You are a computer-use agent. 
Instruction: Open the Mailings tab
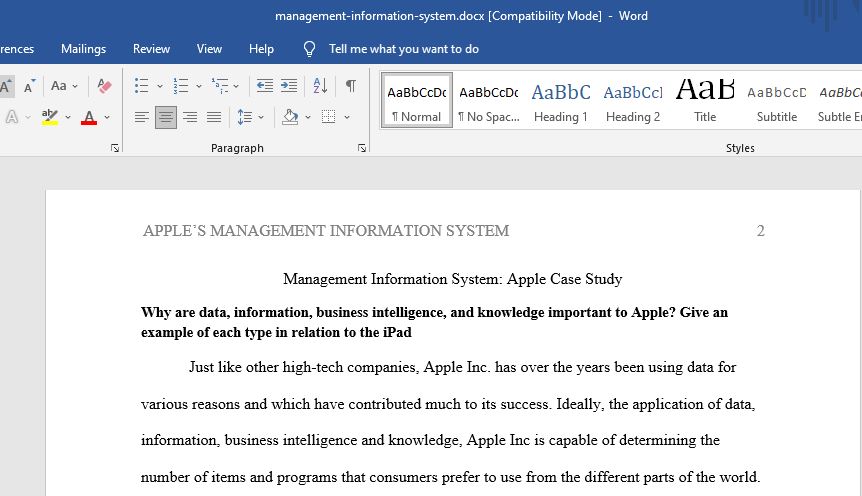click(84, 49)
